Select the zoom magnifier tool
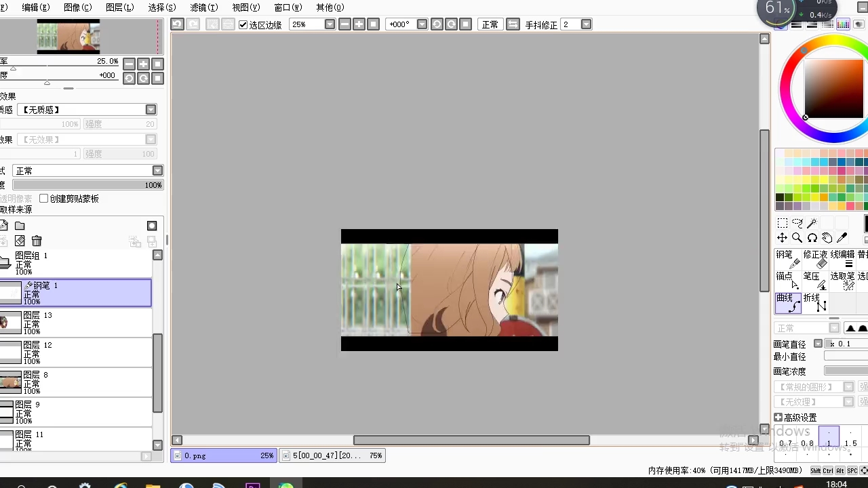868x488 pixels. click(x=797, y=238)
